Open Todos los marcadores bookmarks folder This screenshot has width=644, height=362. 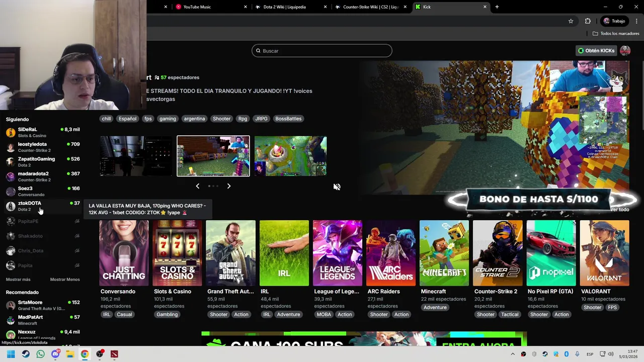pyautogui.click(x=616, y=34)
